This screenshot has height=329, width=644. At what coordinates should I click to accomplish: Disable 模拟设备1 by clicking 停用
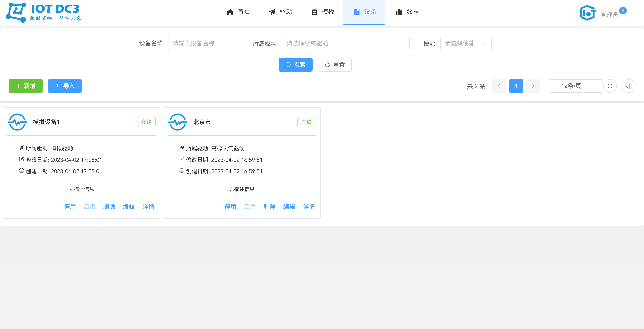(70, 207)
